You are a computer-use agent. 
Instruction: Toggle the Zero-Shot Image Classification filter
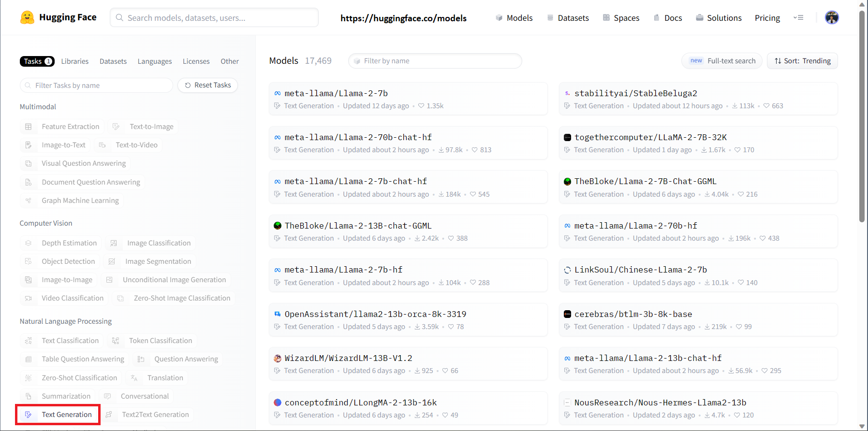pos(174,298)
